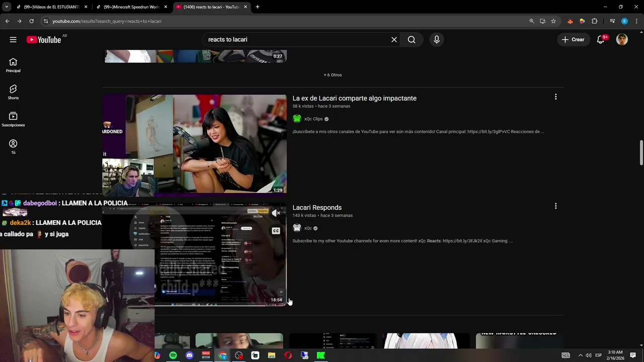The width and height of the screenshot is (644, 362).
Task: Switch to the Minecraft Speedrun World tab
Action: click(x=132, y=7)
